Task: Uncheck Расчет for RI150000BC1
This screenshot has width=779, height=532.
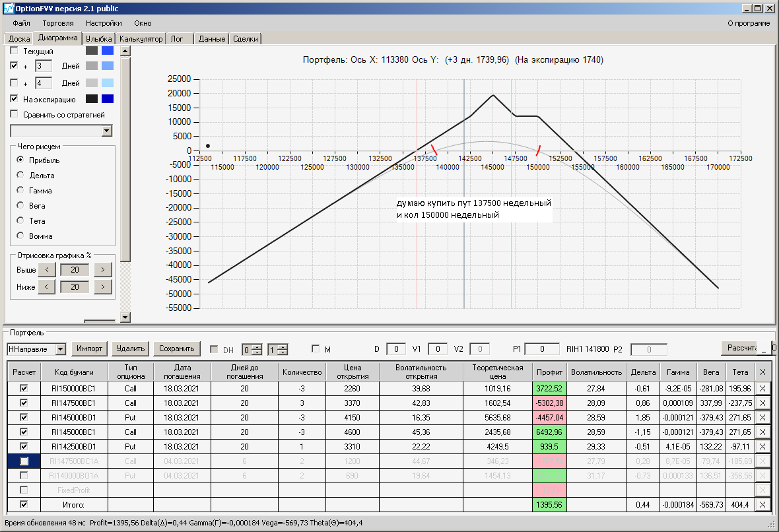Action: [x=23, y=388]
